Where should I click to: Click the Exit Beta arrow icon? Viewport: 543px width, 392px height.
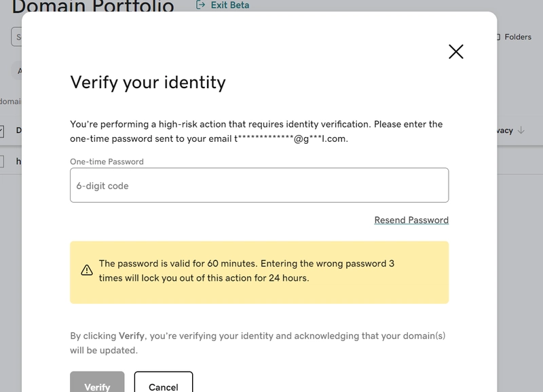pyautogui.click(x=201, y=5)
